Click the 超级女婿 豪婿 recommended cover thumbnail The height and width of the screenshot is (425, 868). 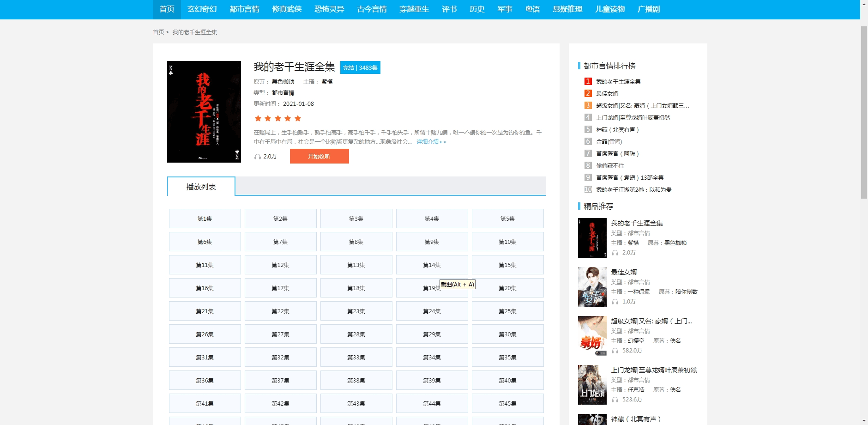(592, 336)
